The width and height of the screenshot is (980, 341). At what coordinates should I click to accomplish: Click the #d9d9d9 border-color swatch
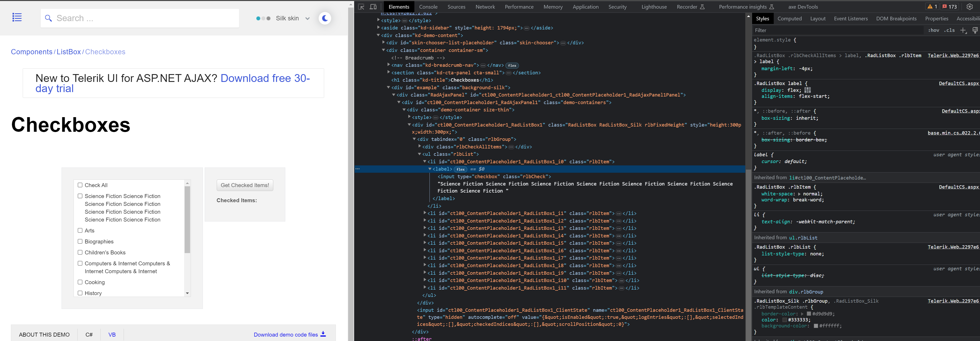pos(809,314)
